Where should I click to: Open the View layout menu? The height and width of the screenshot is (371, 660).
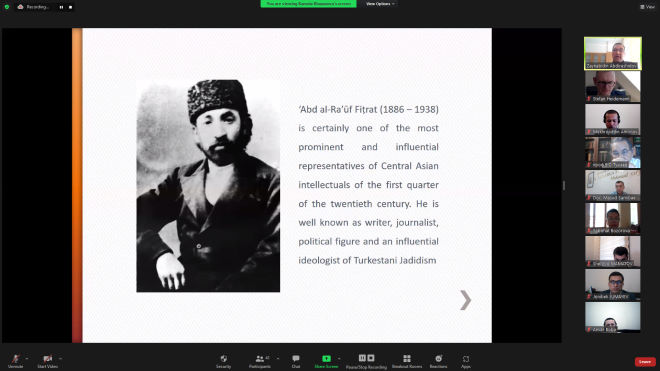pos(647,7)
